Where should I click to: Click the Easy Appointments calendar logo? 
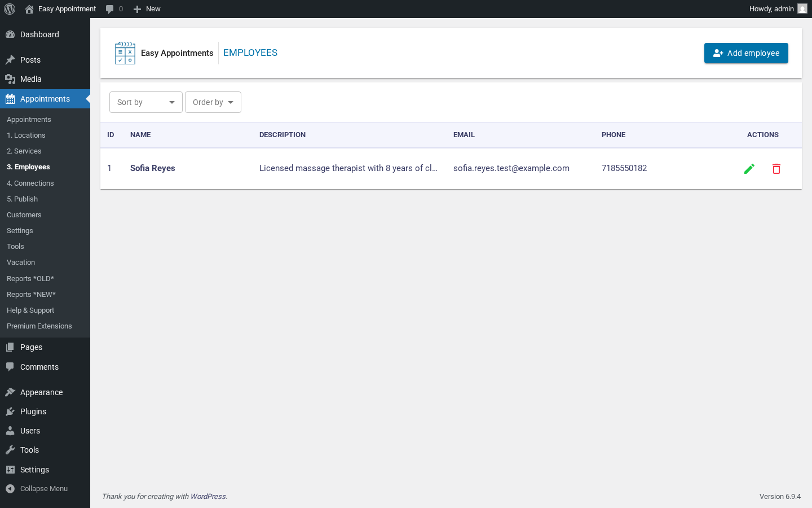click(x=125, y=53)
